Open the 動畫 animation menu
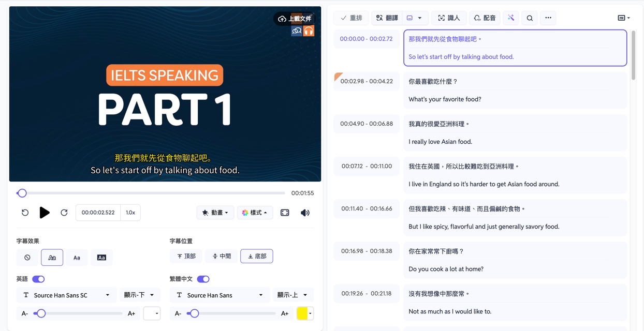Image resolution: width=644 pixels, height=331 pixels. coord(215,213)
